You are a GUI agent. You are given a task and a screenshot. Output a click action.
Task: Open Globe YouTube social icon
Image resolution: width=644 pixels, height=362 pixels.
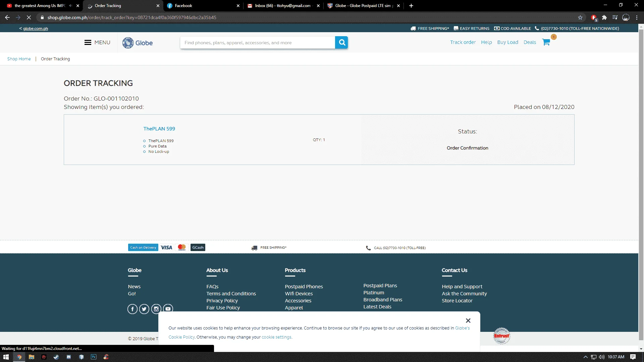[168, 309]
